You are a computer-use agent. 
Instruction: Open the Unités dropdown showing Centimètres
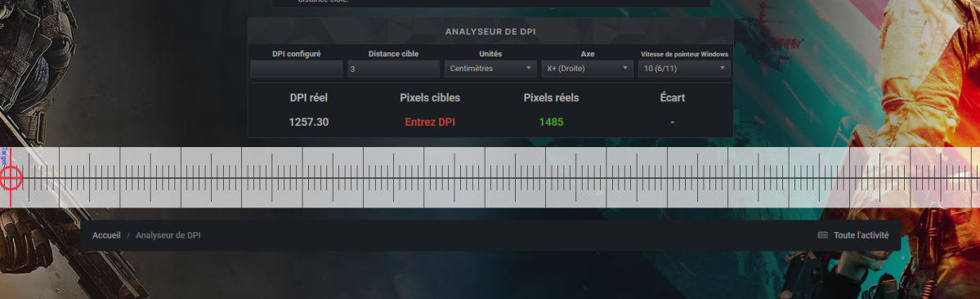tap(490, 69)
